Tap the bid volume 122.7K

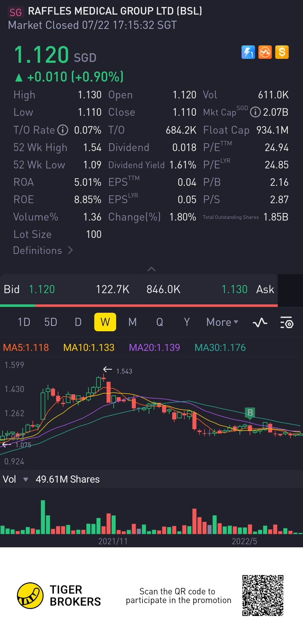113,289
